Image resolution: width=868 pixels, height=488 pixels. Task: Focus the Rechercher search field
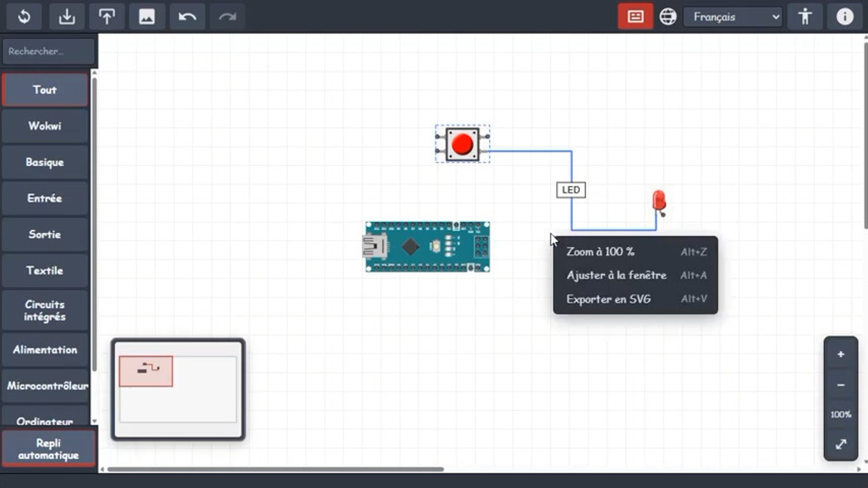coord(49,51)
